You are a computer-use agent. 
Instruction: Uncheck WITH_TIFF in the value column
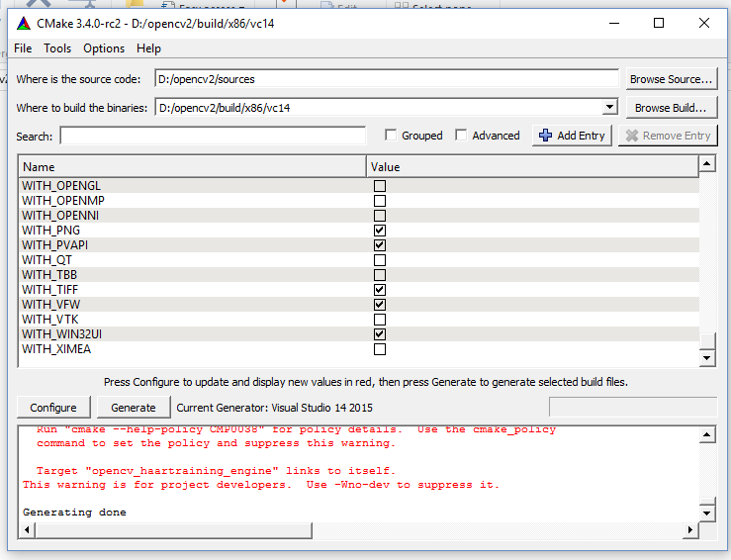(380, 290)
